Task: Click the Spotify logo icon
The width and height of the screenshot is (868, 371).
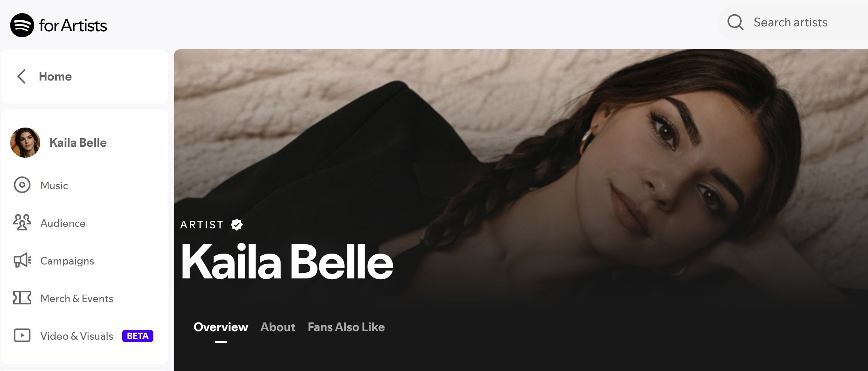Action: (22, 25)
